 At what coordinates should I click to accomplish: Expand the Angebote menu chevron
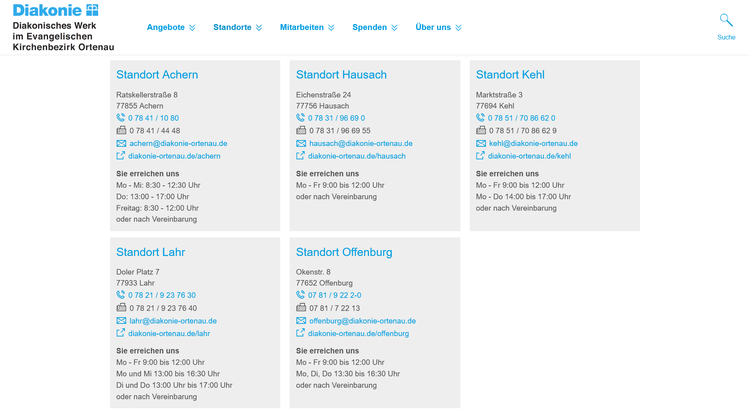192,28
